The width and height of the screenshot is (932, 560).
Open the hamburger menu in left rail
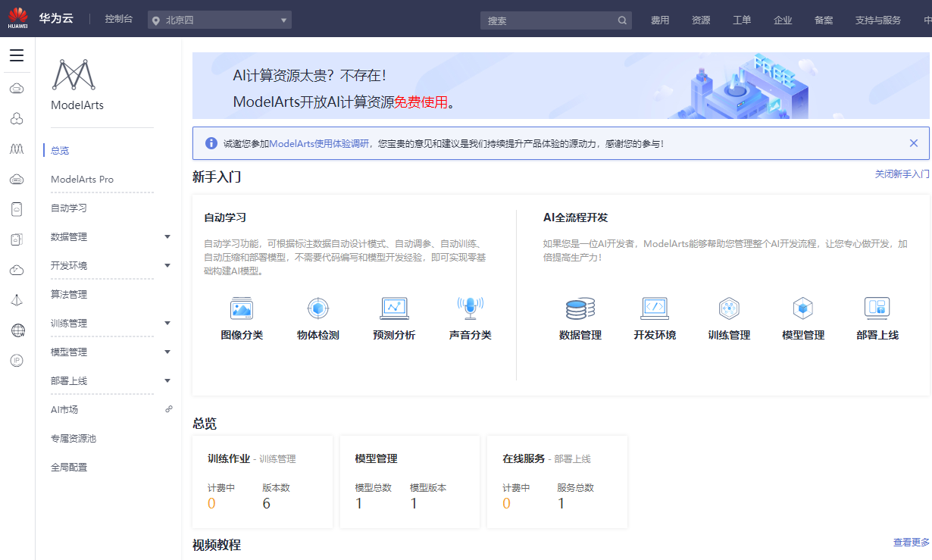pos(17,55)
